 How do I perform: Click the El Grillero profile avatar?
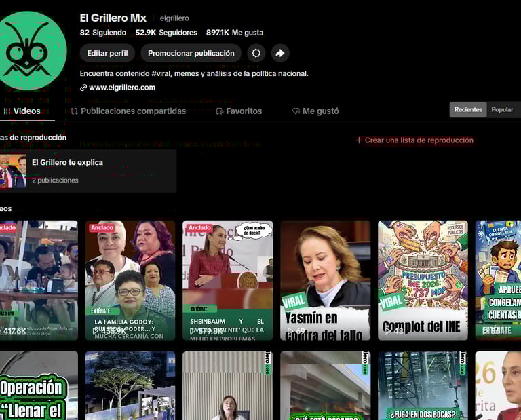[x=29, y=51]
